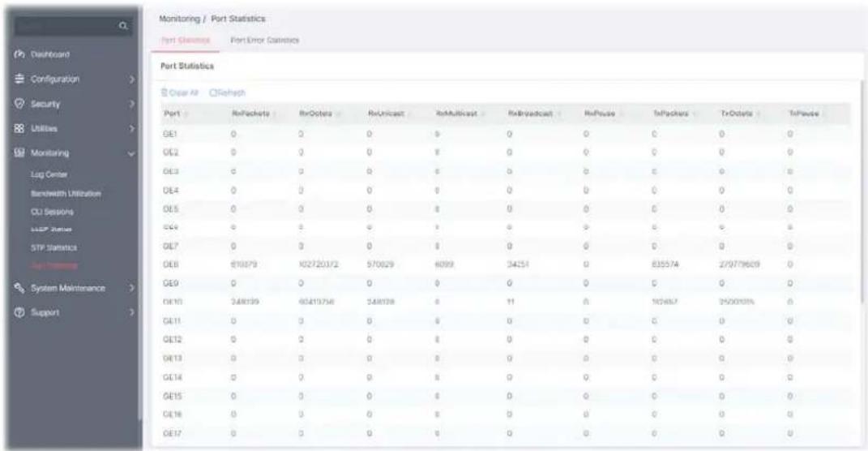Click the search magnifier icon in sidebar
This screenshot has width=868, height=451.
[123, 26]
